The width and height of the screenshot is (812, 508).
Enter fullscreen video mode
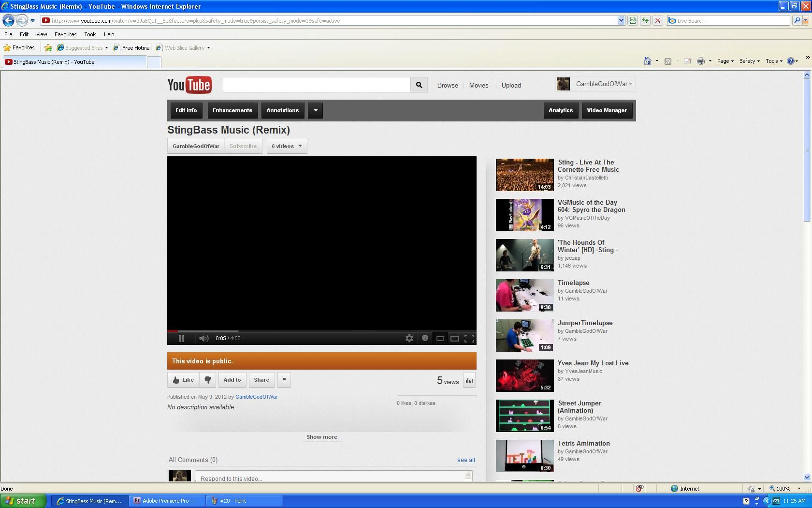(x=469, y=339)
